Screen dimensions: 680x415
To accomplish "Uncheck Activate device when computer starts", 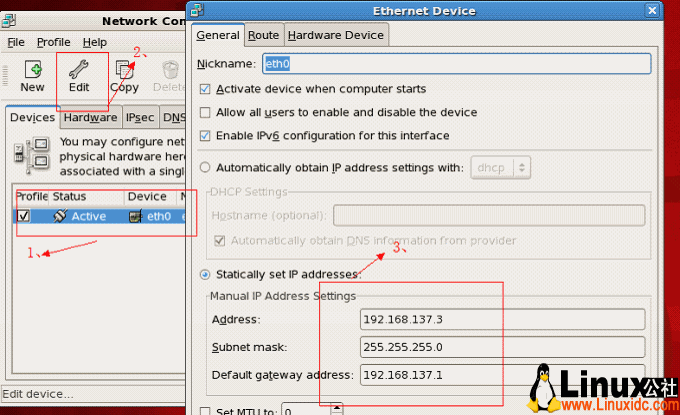I will (x=206, y=89).
